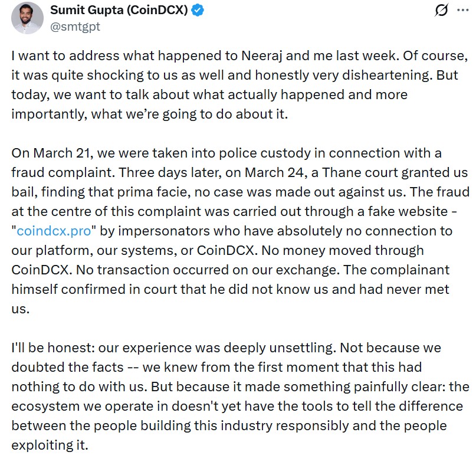Click the @smtgpt handle
Image resolution: width=476 pixels, height=465 pixels.
tap(75, 25)
